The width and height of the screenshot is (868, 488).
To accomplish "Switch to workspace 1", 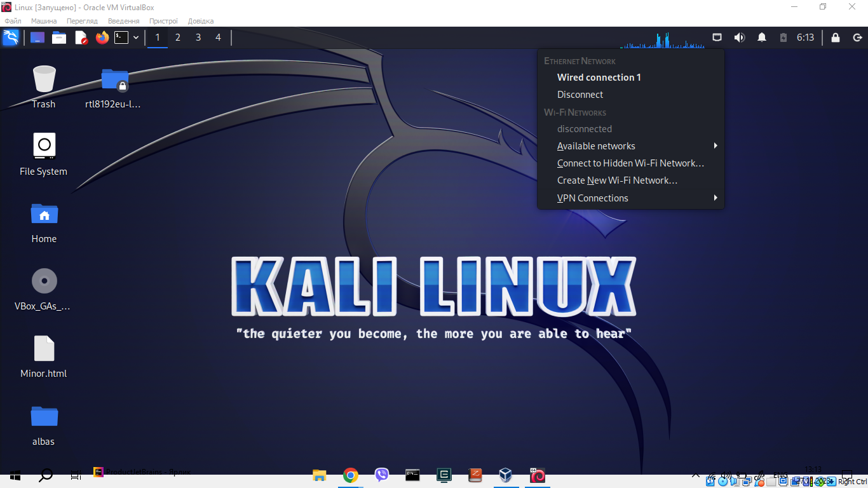I will click(x=158, y=37).
